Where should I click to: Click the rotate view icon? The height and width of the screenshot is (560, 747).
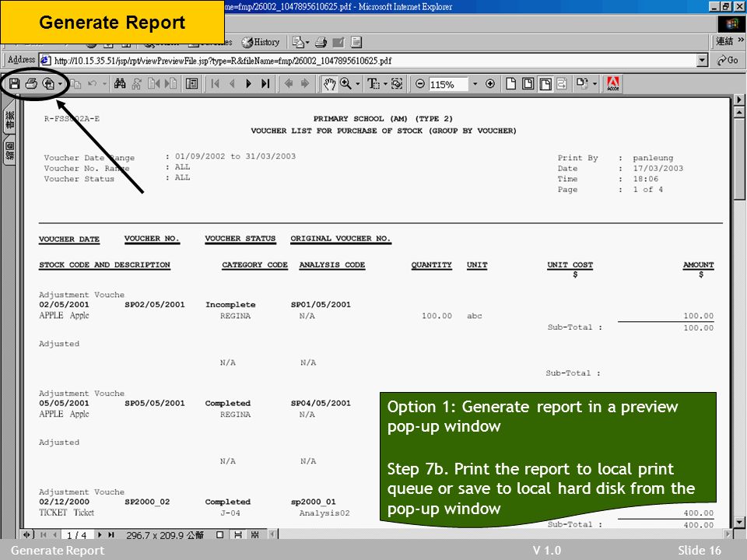coord(582,84)
